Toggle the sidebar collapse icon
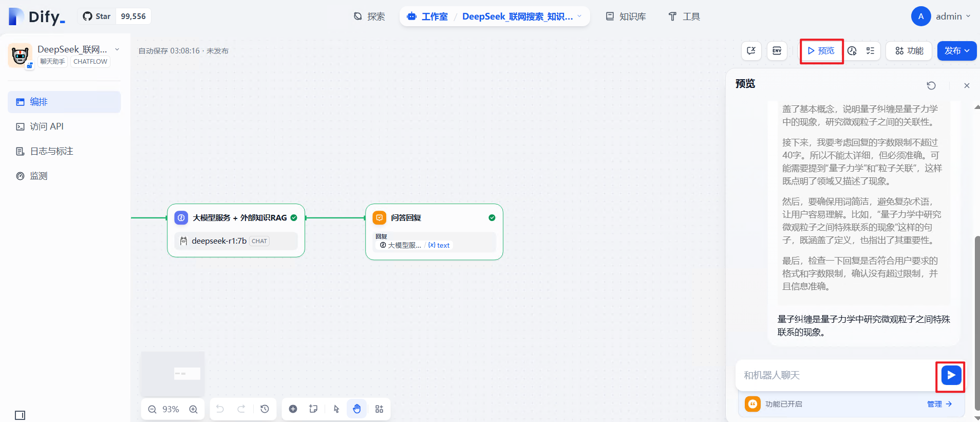 click(x=20, y=415)
